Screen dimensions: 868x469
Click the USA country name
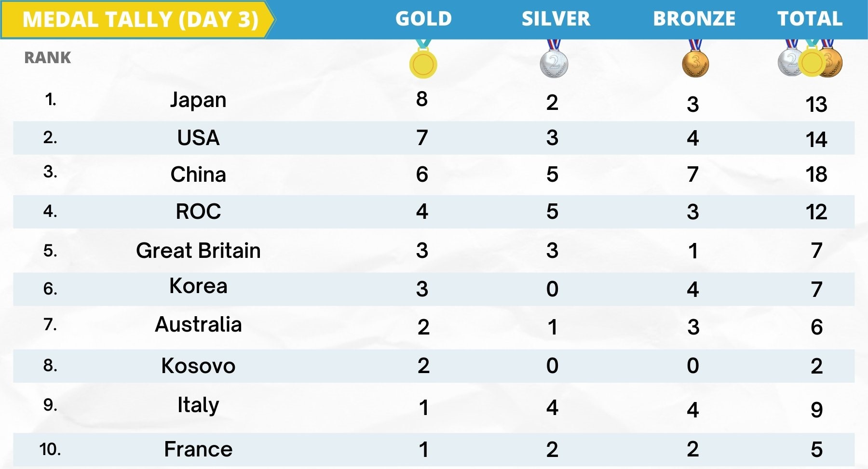pos(198,138)
